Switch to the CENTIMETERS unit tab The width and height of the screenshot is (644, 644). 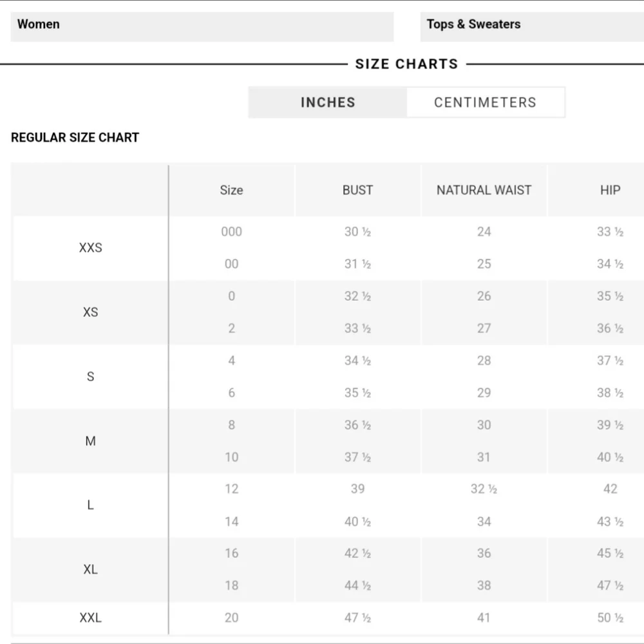486,102
